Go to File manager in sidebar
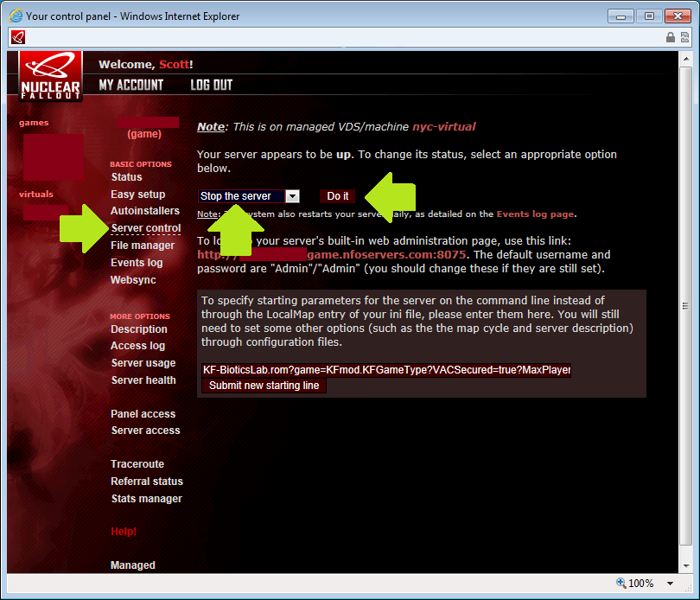The width and height of the screenshot is (700, 600). [x=143, y=246]
